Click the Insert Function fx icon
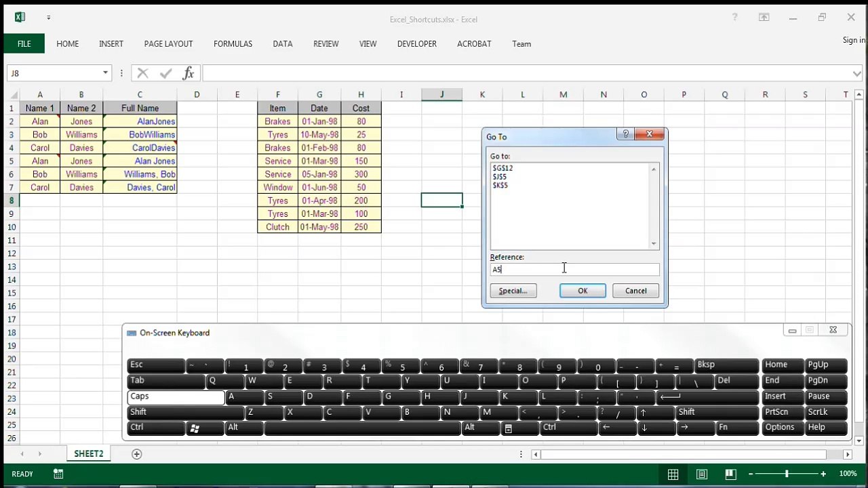 coord(188,73)
